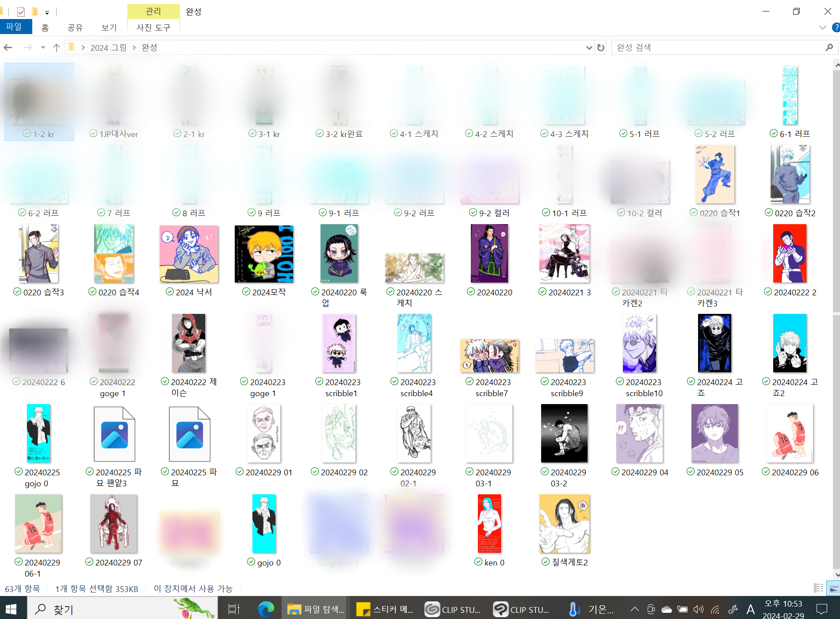Open the Help question mark icon
This screenshot has width=840, height=619.
[x=836, y=27]
